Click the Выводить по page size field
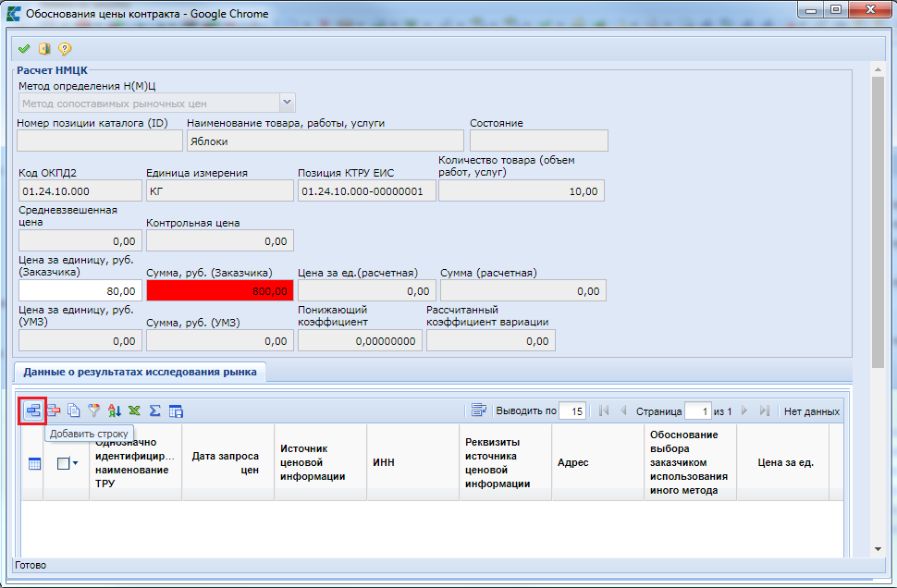 pos(573,411)
